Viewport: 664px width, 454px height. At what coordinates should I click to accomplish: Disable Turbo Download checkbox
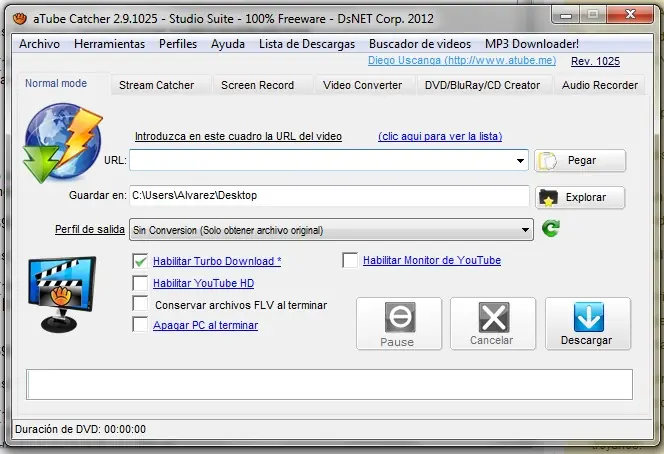coord(140,261)
